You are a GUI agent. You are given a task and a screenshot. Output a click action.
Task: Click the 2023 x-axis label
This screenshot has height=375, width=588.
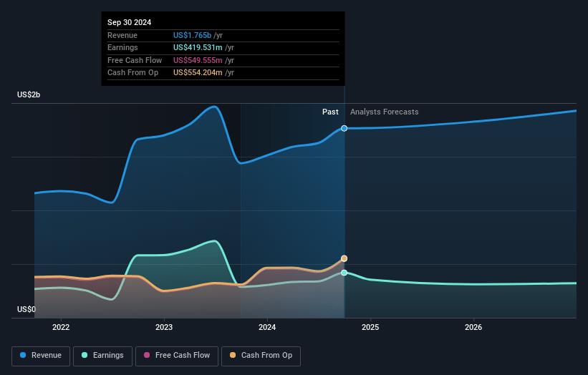(164, 327)
